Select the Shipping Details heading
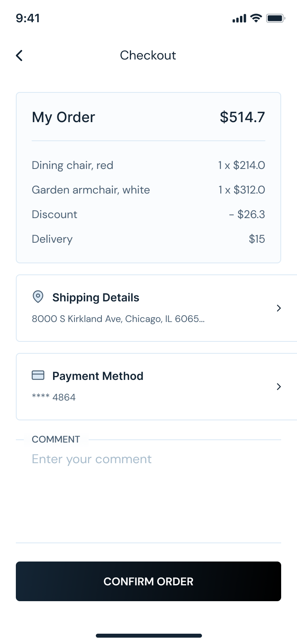The height and width of the screenshot is (644, 297). pos(95,297)
